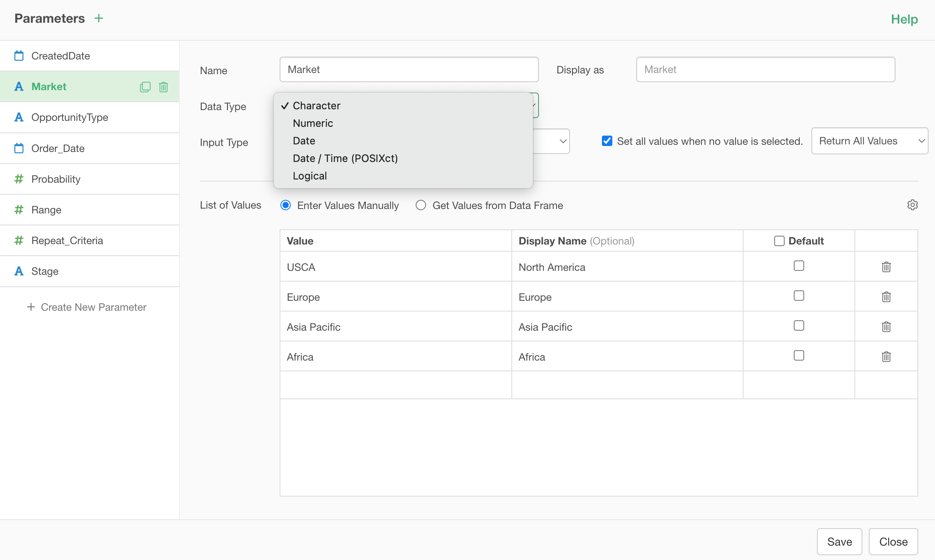
Task: Duplicate the Market parameter
Action: tap(145, 87)
